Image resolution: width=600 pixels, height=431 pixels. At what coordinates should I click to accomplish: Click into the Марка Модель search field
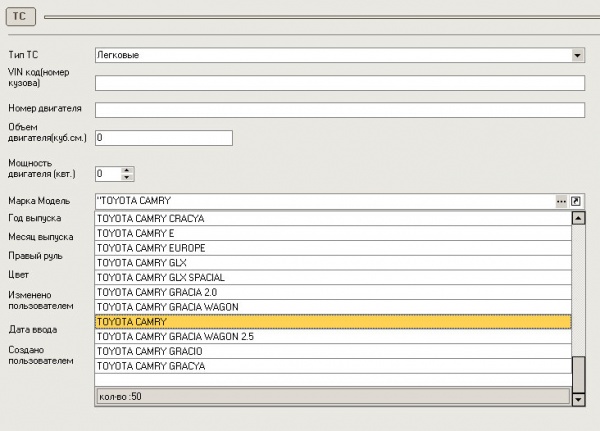coord(320,201)
